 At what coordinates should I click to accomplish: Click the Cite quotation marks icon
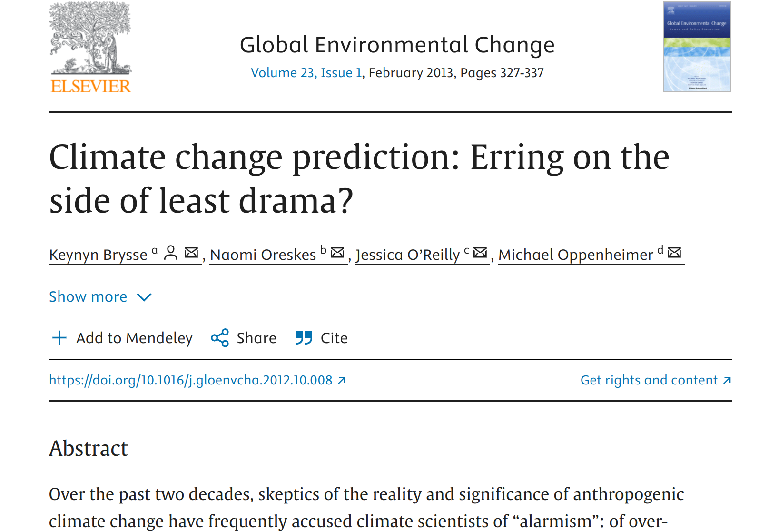coord(304,338)
